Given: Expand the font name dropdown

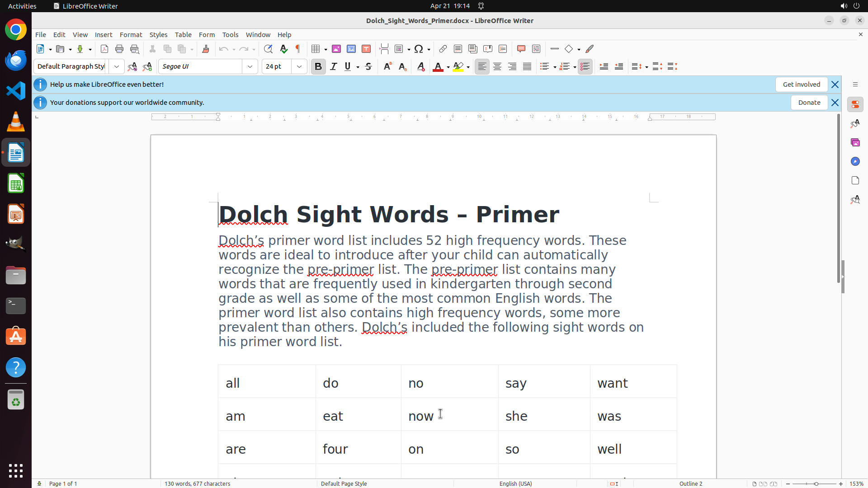Looking at the screenshot, I should pyautogui.click(x=250, y=66).
